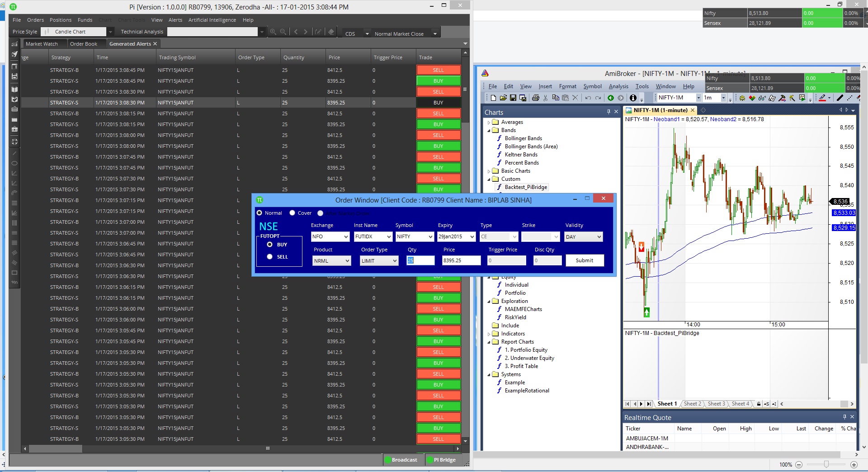The image size is (868, 472).
Task: Click the green Back arrow in AmiBroker
Action: click(611, 98)
